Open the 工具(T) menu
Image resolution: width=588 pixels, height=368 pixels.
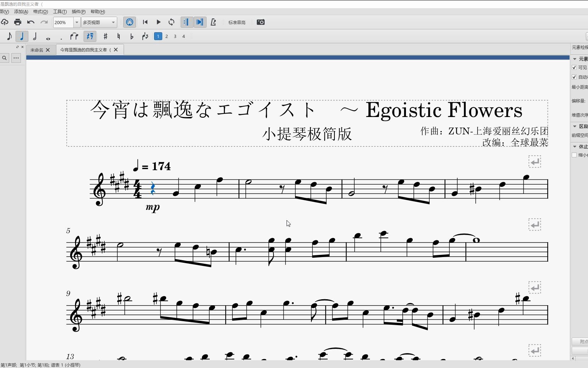click(60, 12)
